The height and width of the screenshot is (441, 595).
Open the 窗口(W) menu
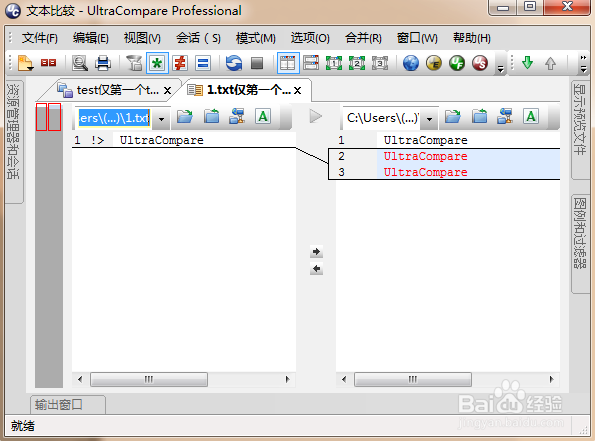tap(417, 38)
